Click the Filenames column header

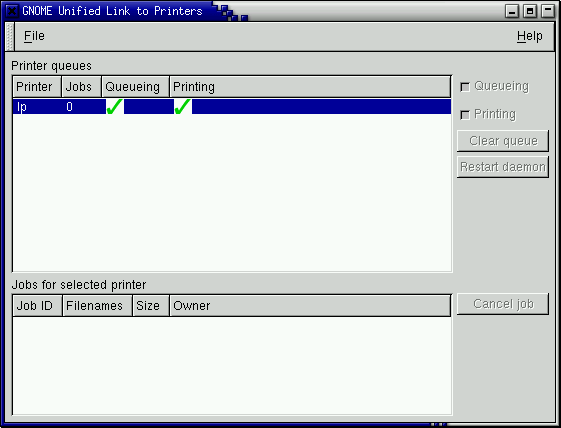tap(98, 306)
